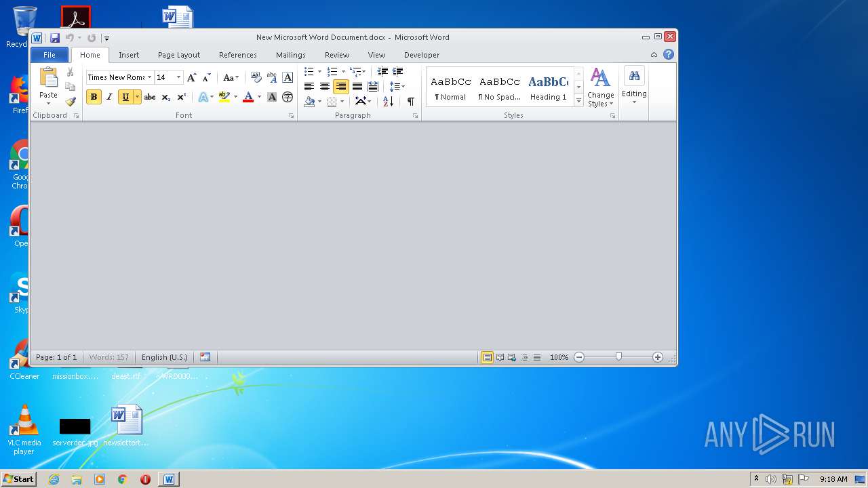Apply the No Spacing style

pos(500,87)
